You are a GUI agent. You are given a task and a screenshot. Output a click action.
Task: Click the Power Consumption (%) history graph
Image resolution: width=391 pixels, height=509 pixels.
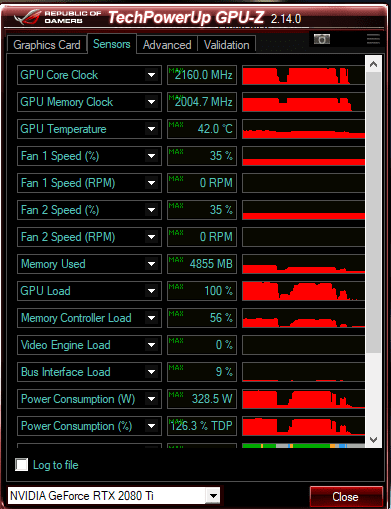pyautogui.click(x=303, y=426)
